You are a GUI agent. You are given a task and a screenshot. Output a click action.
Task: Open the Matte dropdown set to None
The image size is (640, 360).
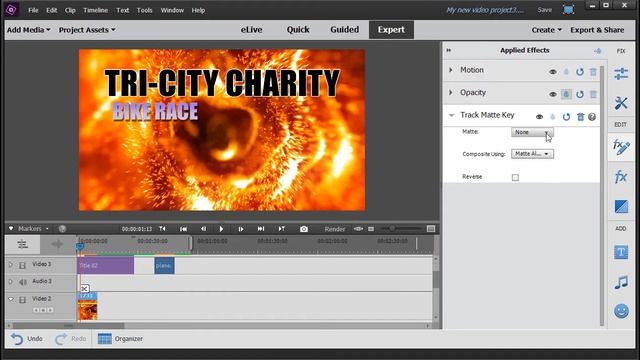532,132
